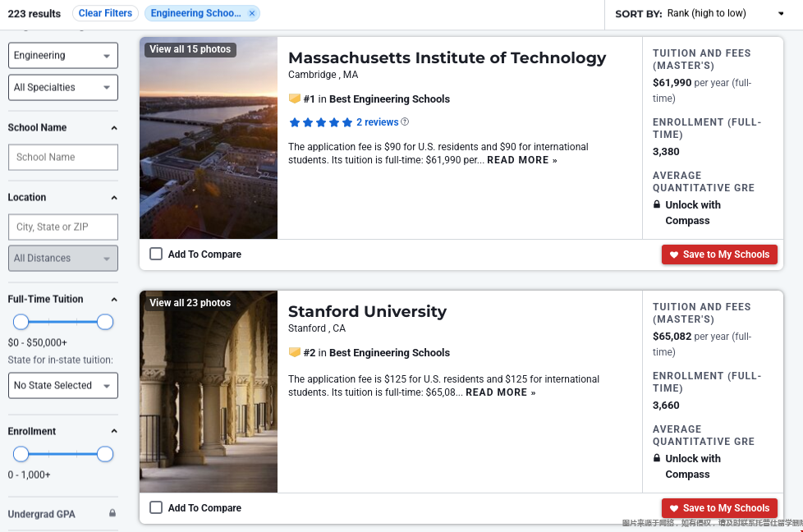803x532 pixels.
Task: Click the 223 results count text
Action: (34, 14)
